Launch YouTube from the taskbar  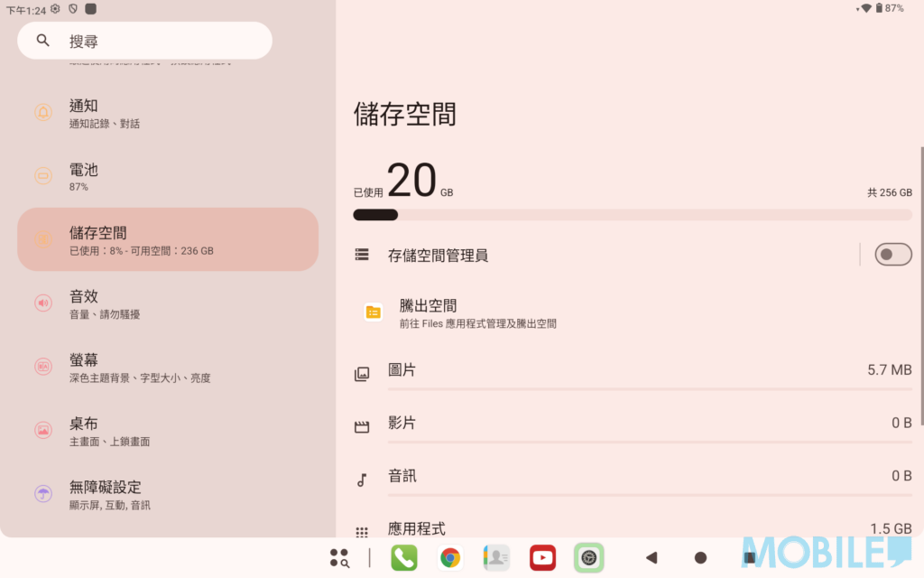pyautogui.click(x=542, y=557)
